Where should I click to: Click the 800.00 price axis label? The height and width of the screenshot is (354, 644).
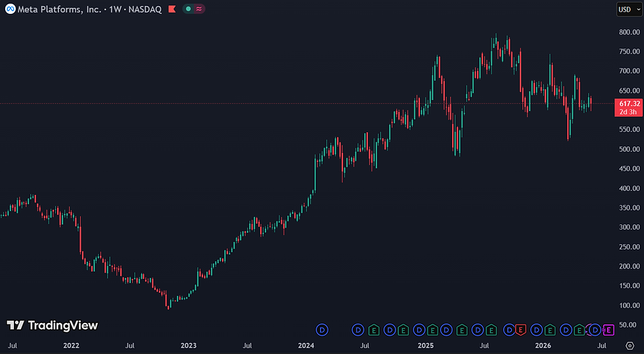pos(630,32)
